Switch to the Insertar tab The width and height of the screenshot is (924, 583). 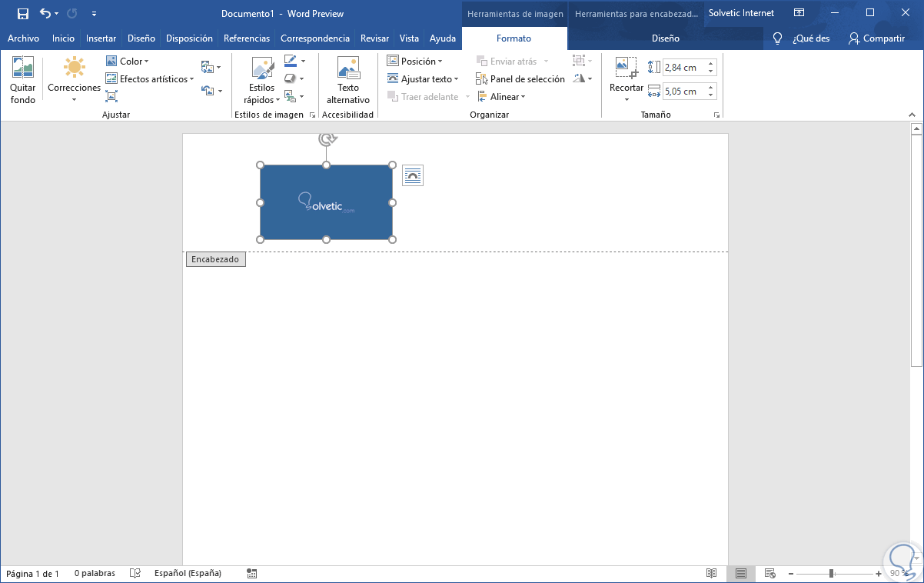101,38
